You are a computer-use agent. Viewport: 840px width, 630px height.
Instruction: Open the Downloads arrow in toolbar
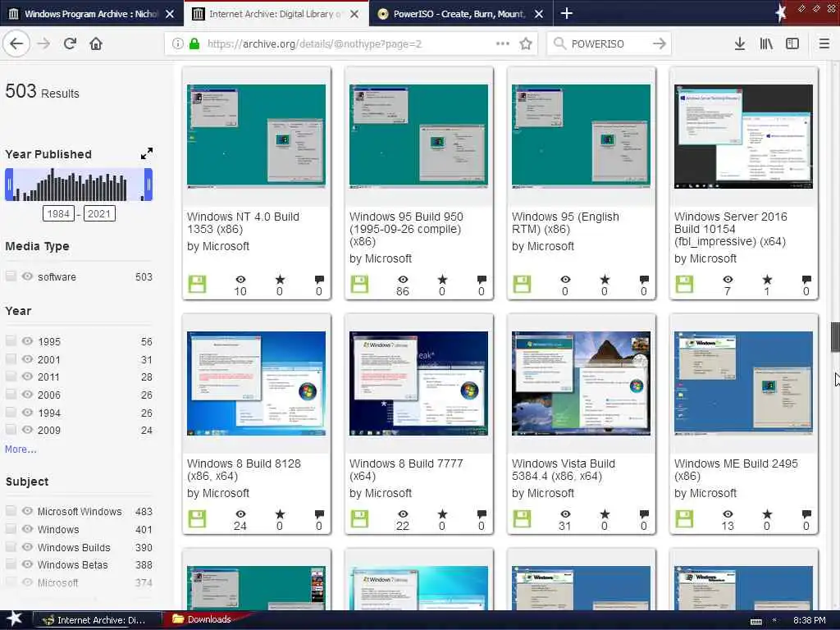(739, 44)
